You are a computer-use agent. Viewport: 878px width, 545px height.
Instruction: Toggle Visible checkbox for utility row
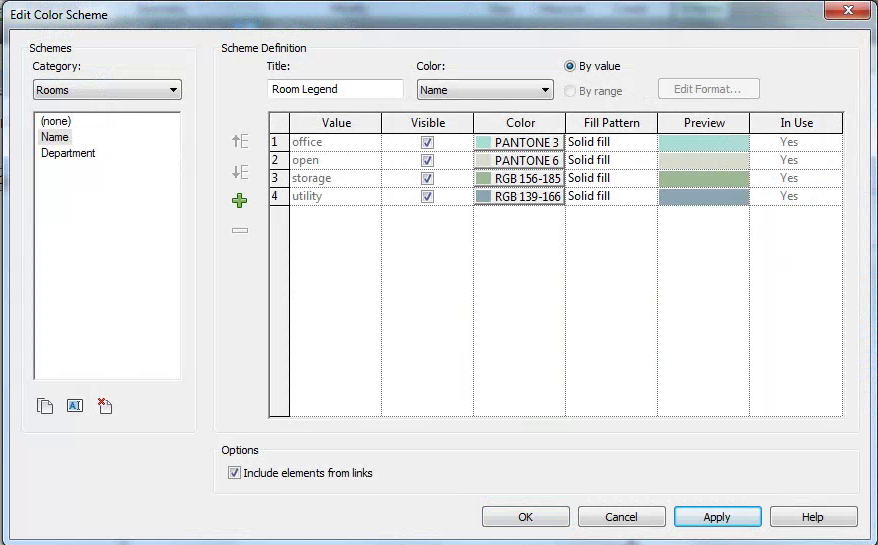coord(427,196)
